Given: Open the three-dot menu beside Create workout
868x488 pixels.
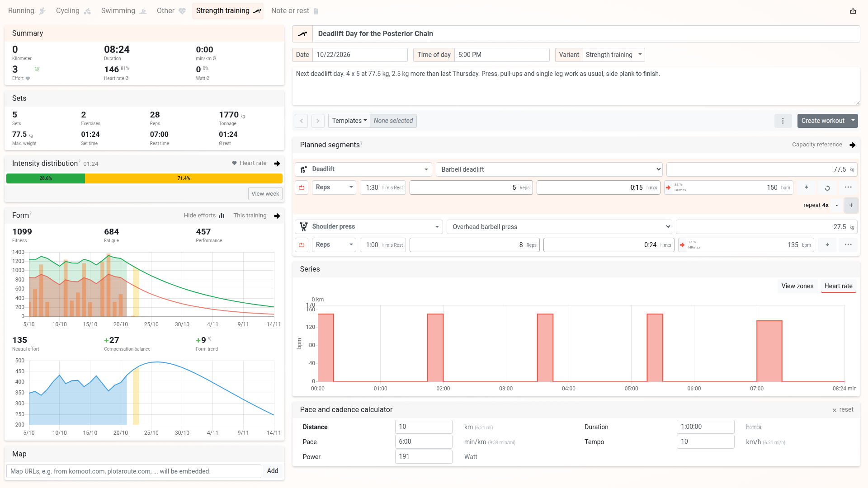Looking at the screenshot, I should 783,121.
